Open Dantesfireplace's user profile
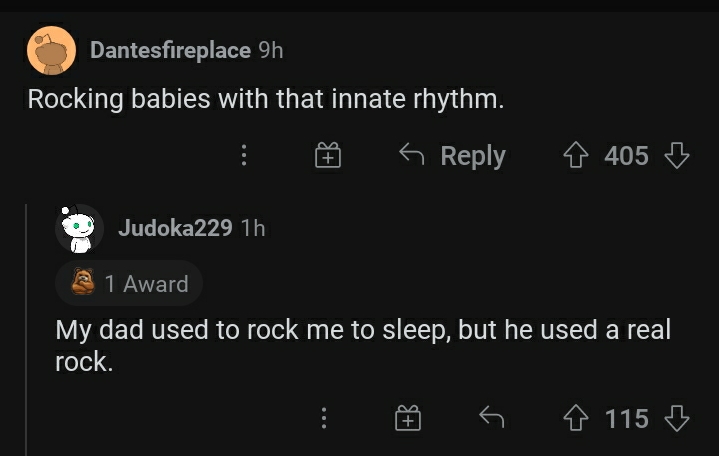Viewport: 719px width, 456px height. pos(170,50)
